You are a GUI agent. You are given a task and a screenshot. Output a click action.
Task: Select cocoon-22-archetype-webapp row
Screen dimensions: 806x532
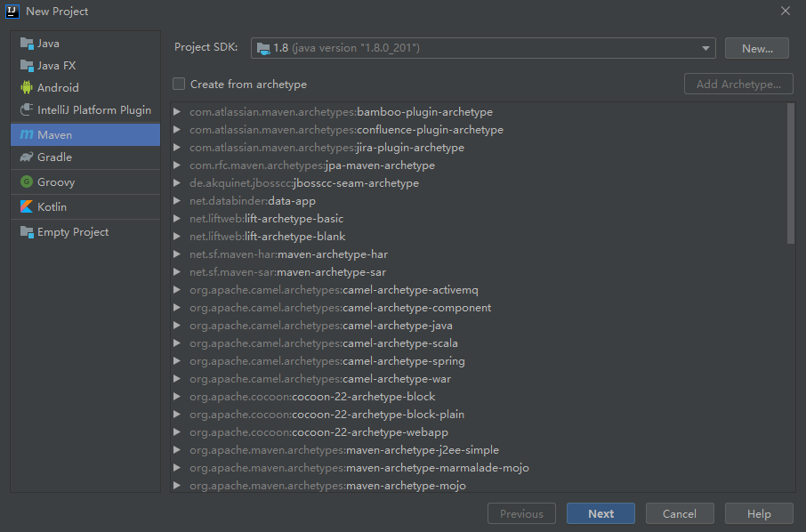pyautogui.click(x=479, y=431)
